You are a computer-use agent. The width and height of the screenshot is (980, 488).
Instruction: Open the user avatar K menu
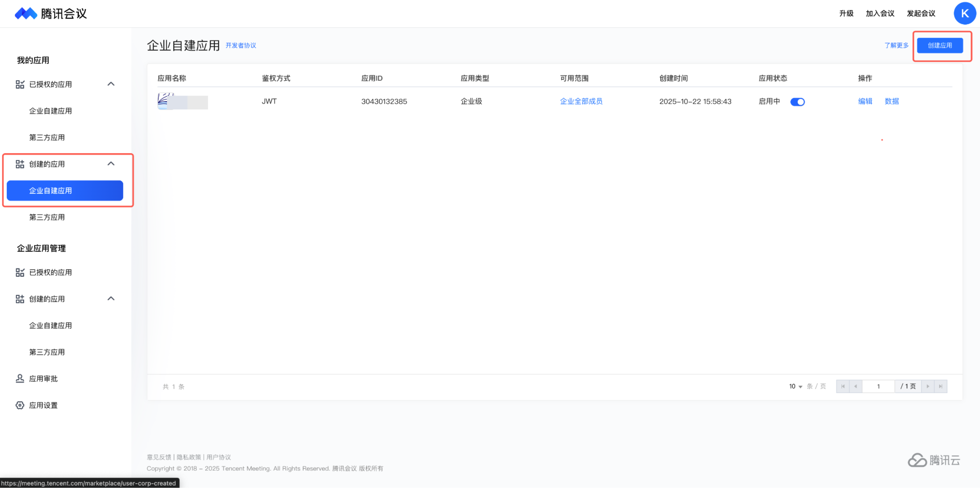click(964, 13)
